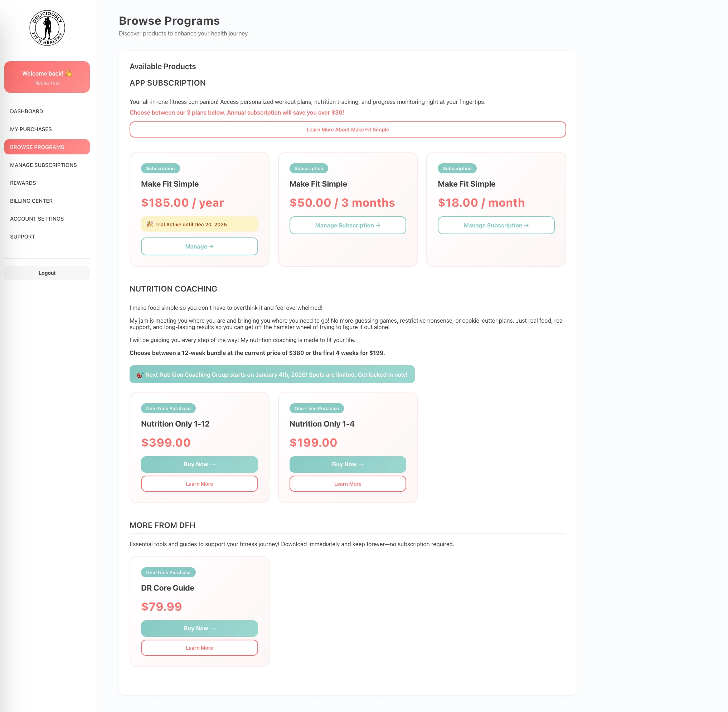Buy Now for Nutrition Only 1-4
This screenshot has height=712, width=728.
pos(348,464)
